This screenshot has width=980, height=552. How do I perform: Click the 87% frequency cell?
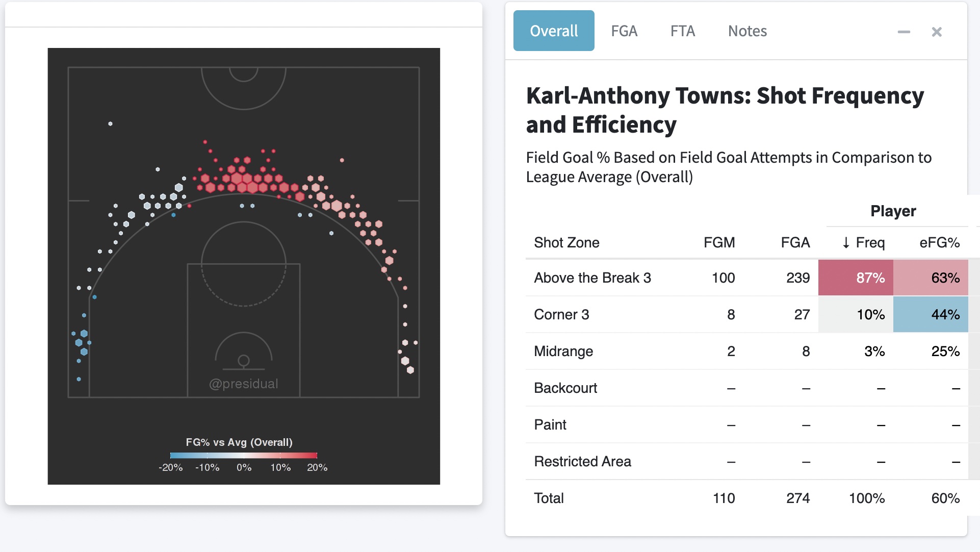click(856, 278)
